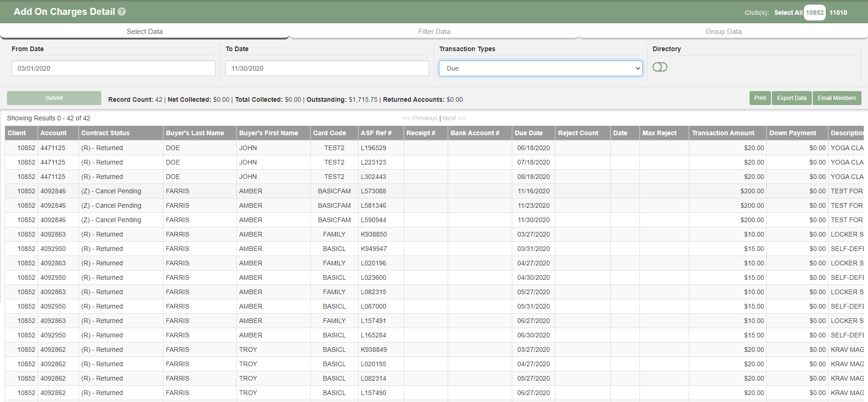The image size is (868, 402).
Task: Click due date 06/18/2020 cell
Action: (534, 148)
